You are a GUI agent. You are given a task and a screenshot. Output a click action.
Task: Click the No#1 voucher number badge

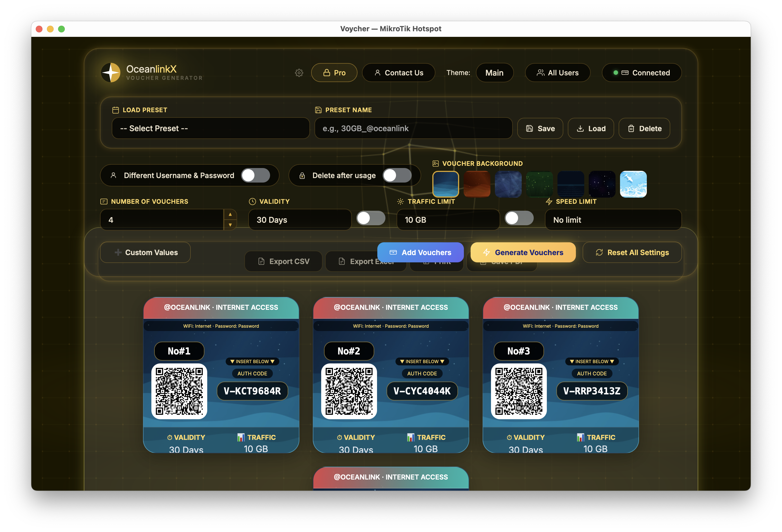[179, 351]
